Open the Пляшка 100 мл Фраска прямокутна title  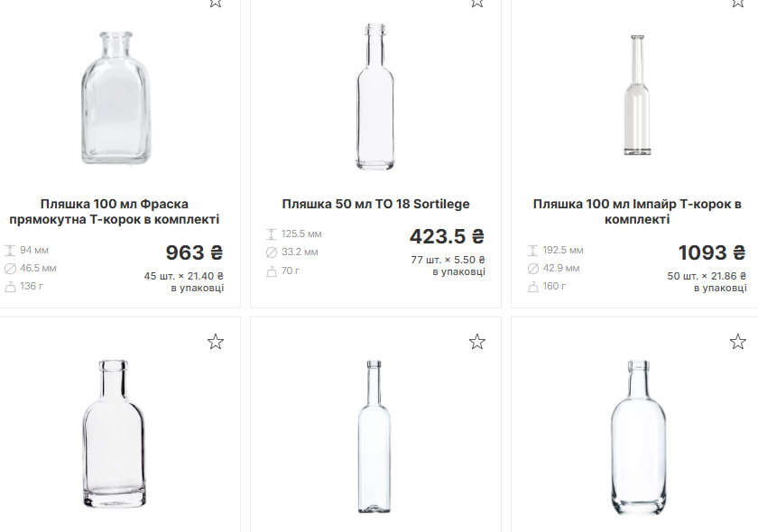[115, 212]
